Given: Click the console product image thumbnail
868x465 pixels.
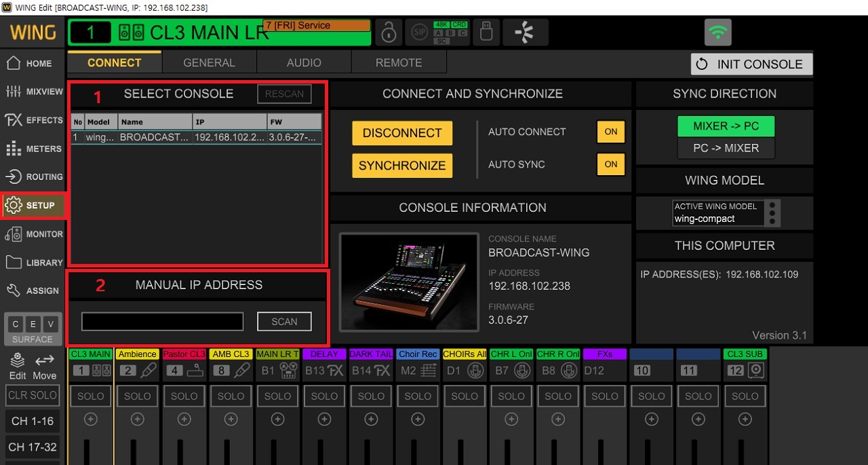Looking at the screenshot, I should (410, 282).
